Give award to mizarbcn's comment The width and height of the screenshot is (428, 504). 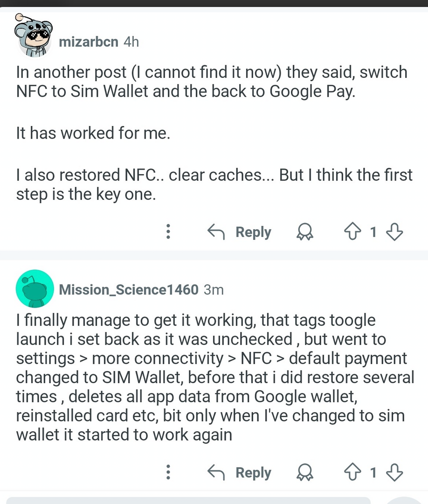click(305, 232)
